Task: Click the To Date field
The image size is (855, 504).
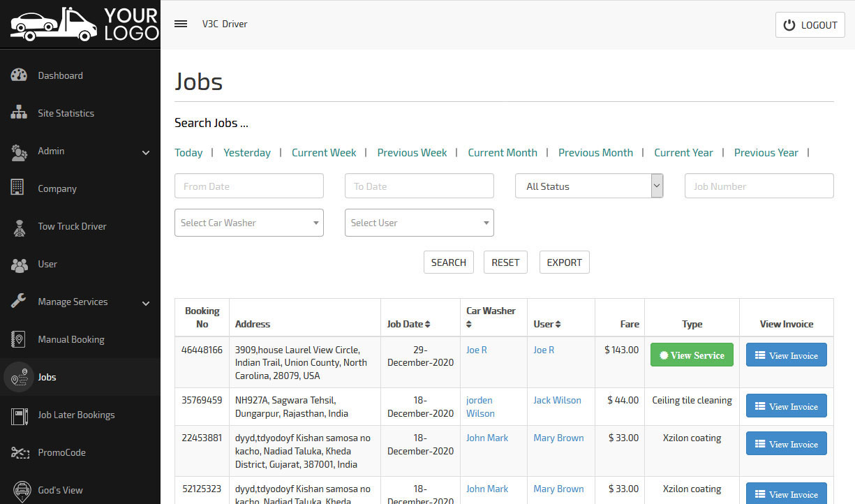Action: tap(419, 186)
